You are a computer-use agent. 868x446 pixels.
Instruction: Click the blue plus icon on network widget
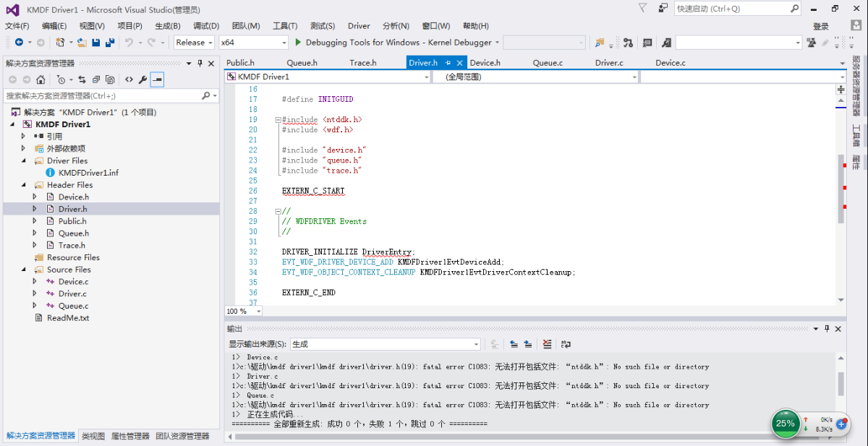(x=842, y=424)
